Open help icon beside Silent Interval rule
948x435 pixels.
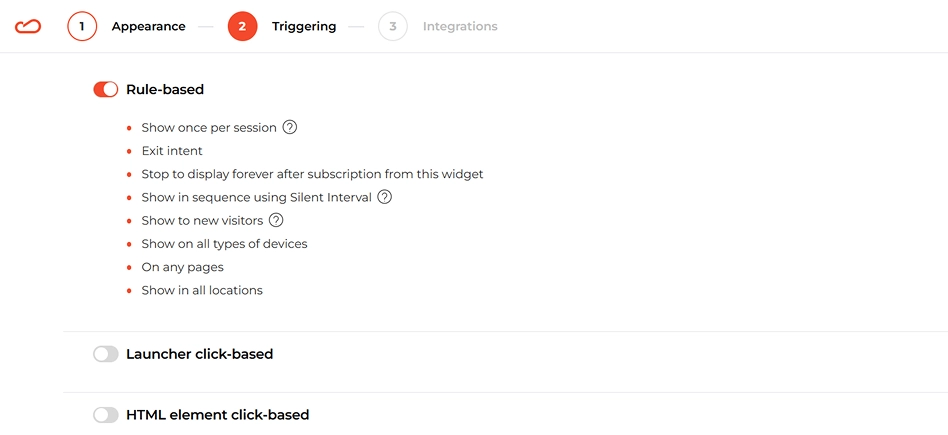pos(385,197)
